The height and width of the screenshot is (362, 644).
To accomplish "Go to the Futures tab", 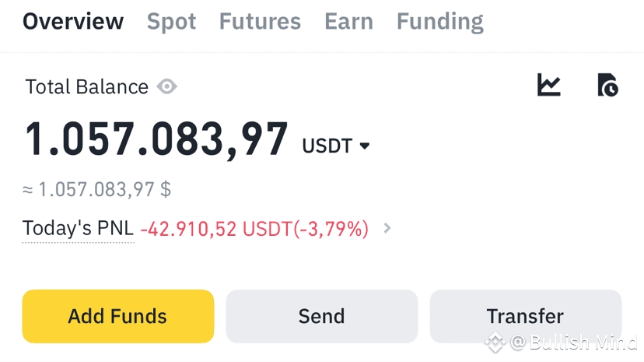I will click(260, 22).
